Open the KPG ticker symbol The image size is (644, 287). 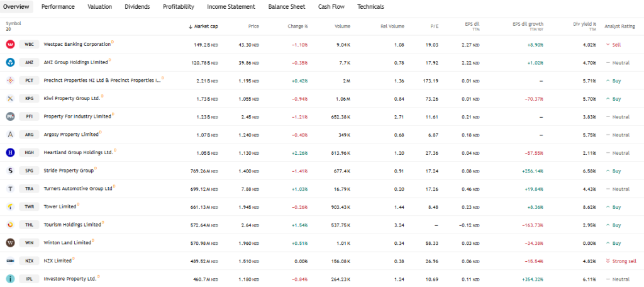pyautogui.click(x=29, y=99)
